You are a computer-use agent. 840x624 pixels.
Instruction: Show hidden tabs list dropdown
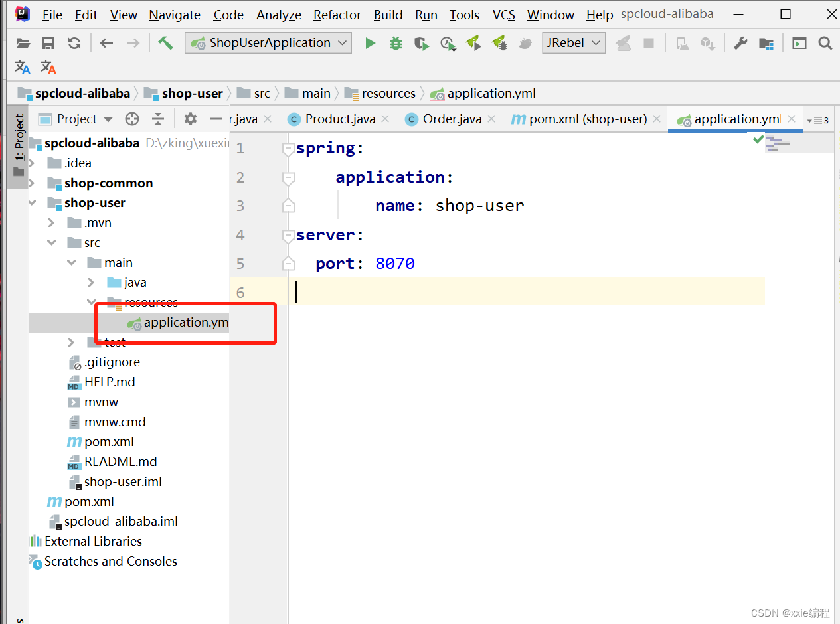click(x=818, y=120)
